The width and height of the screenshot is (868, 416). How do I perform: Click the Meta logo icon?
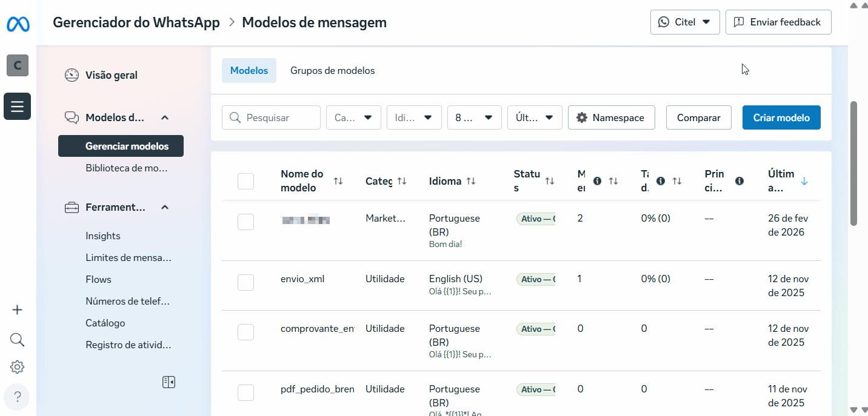tap(18, 24)
